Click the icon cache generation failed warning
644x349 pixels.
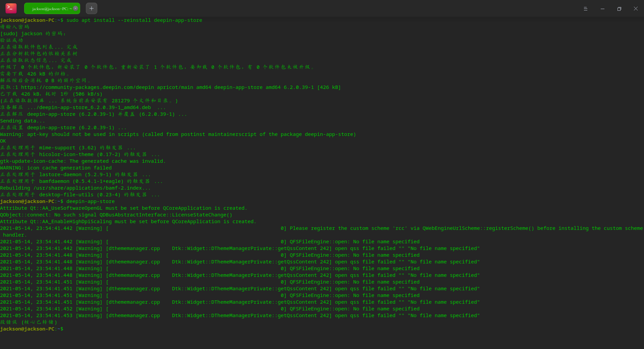56,168
